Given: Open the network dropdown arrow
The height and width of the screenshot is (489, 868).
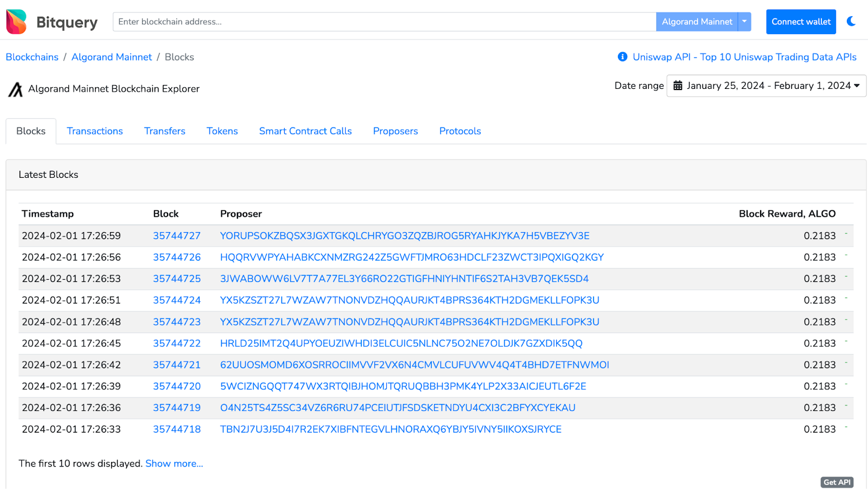Looking at the screenshot, I should 744,22.
